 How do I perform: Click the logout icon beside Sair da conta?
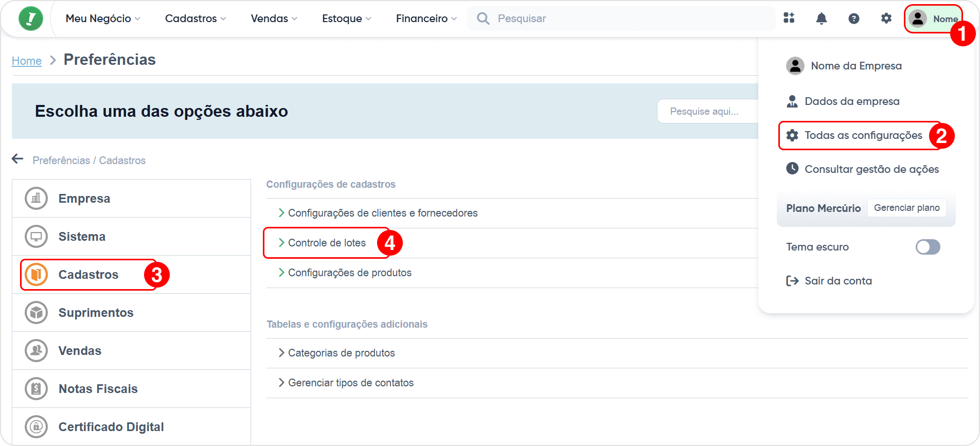click(792, 281)
